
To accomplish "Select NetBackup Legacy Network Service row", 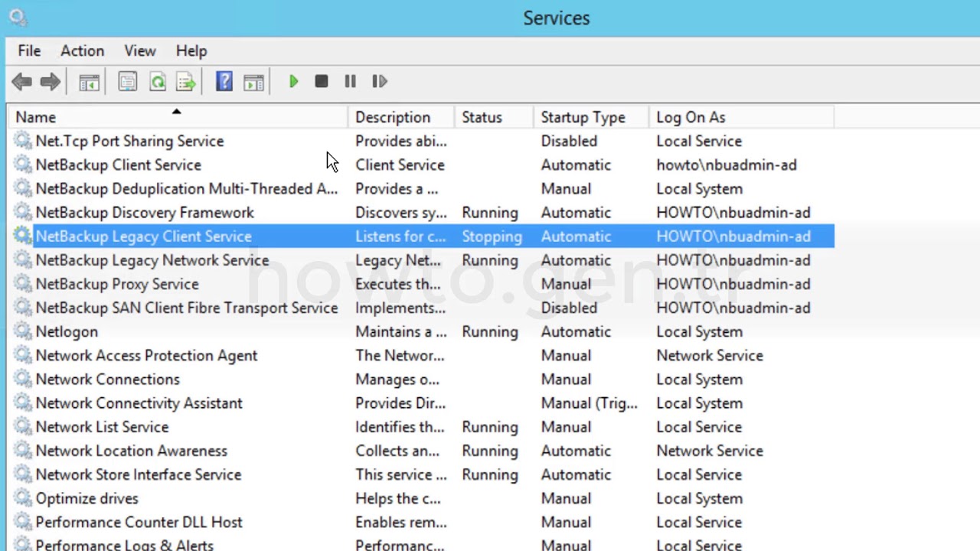I will point(421,260).
